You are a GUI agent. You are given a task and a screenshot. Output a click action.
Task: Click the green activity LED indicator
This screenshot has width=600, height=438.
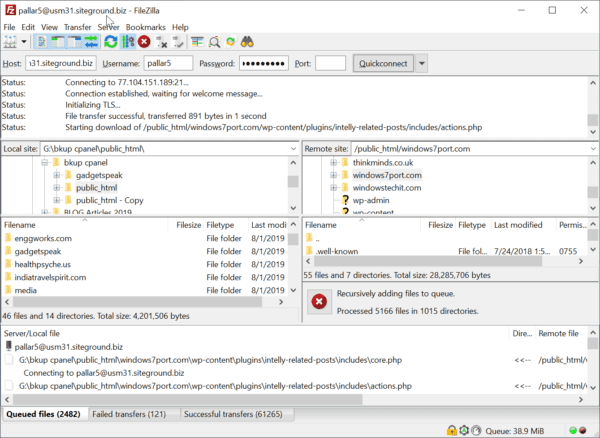[x=573, y=430]
